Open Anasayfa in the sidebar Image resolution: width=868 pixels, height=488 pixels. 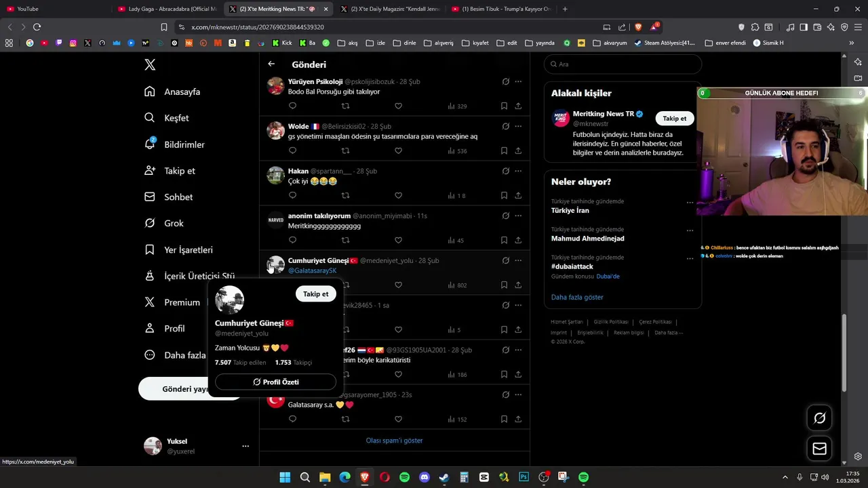[x=172, y=91]
